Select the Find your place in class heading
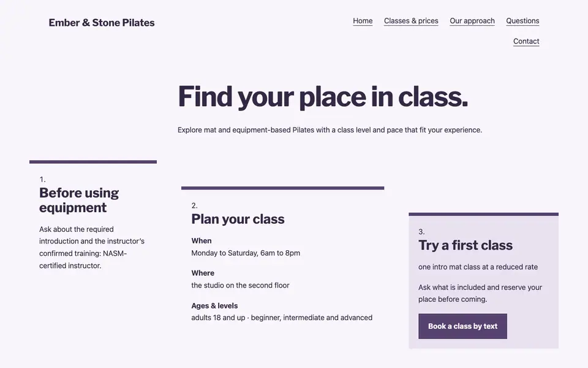This screenshot has width=588, height=368. tap(323, 96)
